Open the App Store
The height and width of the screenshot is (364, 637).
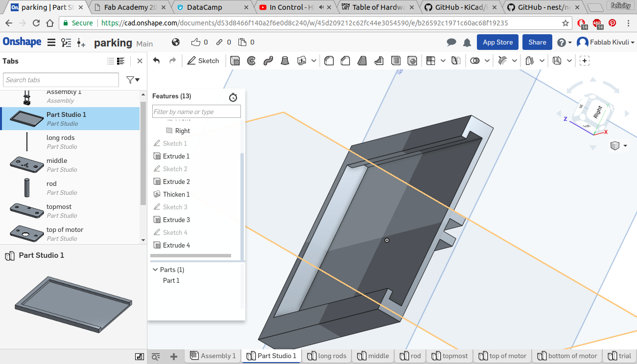click(497, 42)
